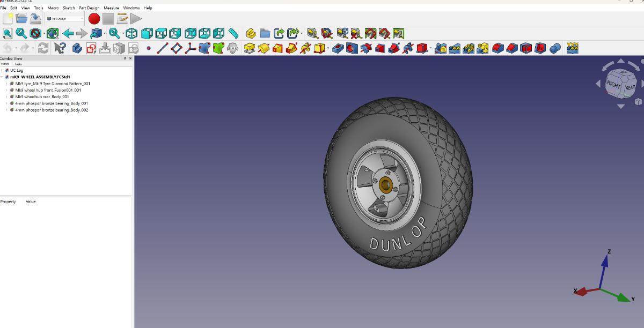Image resolution: width=644 pixels, height=328 pixels.
Task: Create local coordinate system tool
Action: [x=191, y=48]
